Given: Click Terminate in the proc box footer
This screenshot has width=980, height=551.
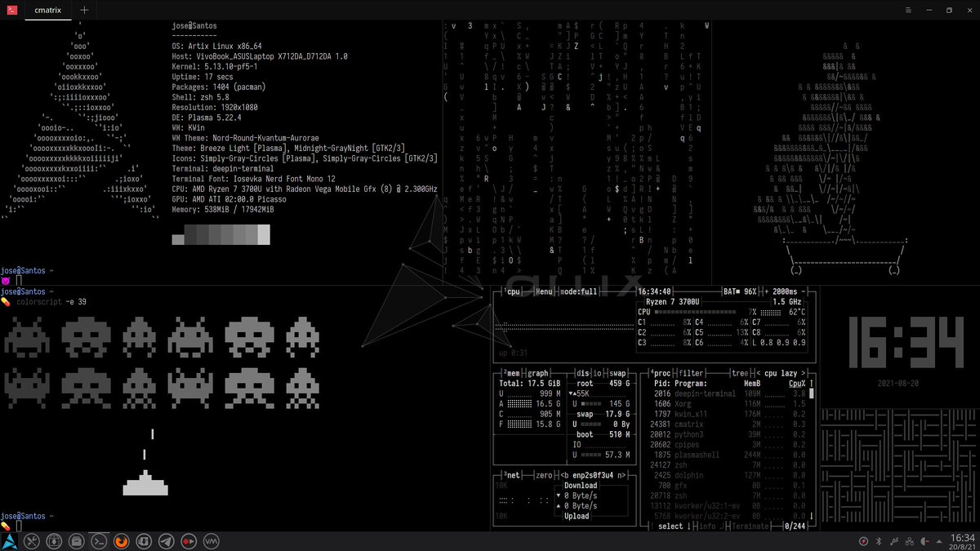Looking at the screenshot, I should coord(749,526).
